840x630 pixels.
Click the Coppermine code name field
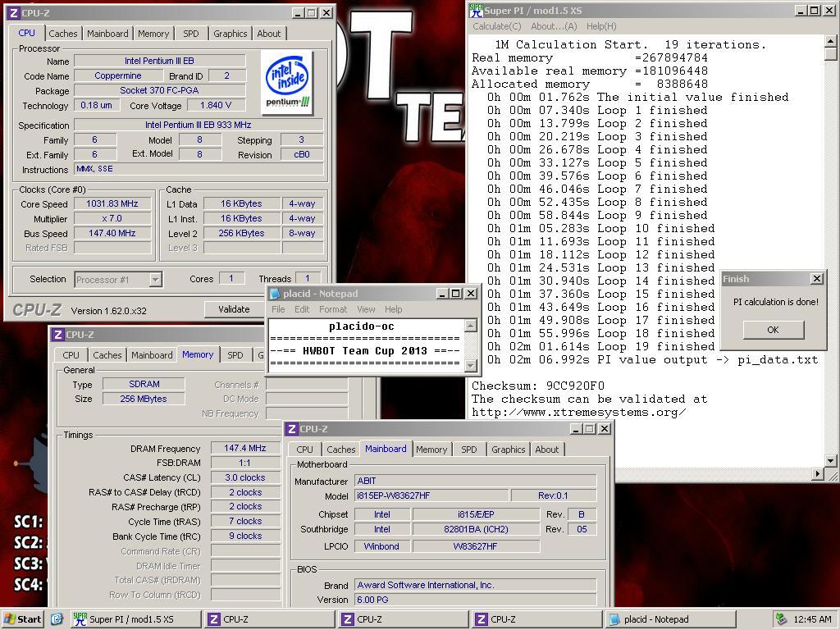click(118, 75)
